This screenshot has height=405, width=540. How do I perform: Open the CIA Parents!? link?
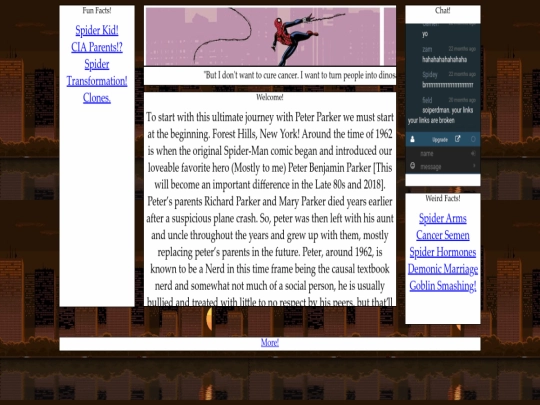pyautogui.click(x=97, y=47)
